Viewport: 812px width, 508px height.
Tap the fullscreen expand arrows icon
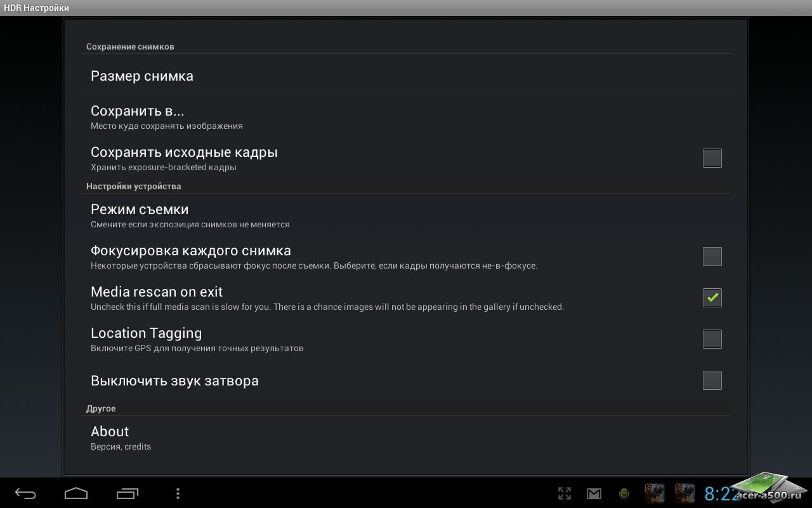click(564, 493)
